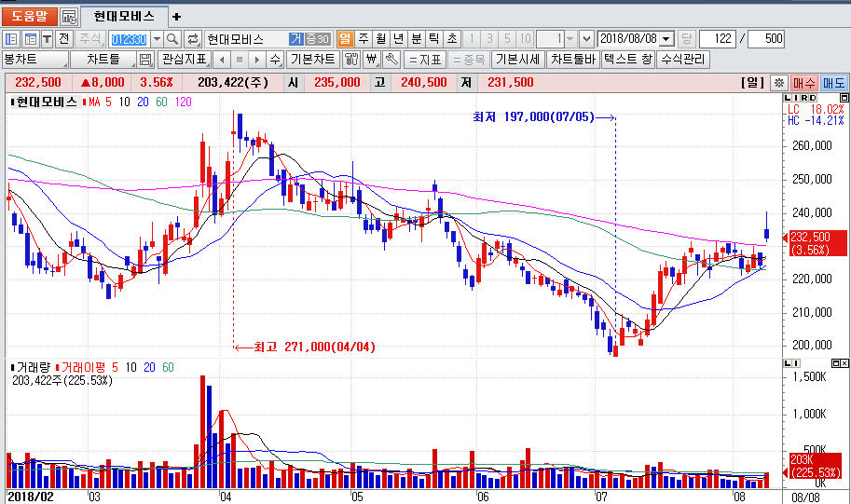Select the 일 (daily) period toggle
851x504 pixels.
pos(346,39)
